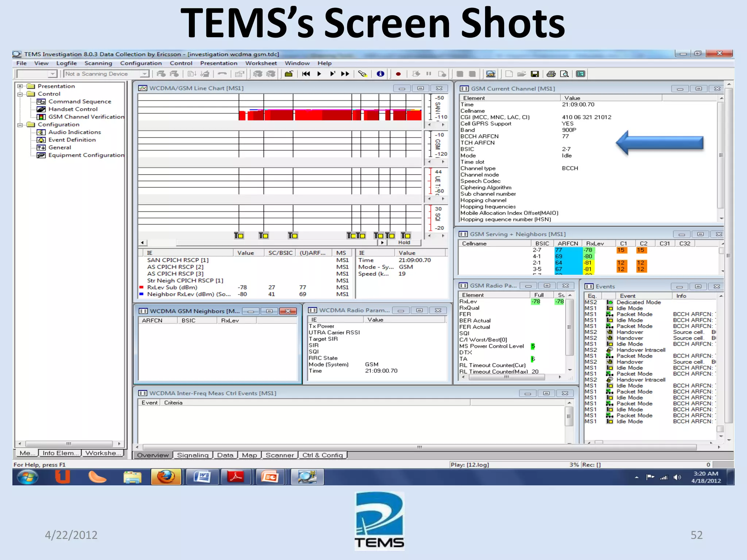Open print preview magnifier icon
This screenshot has height=560, width=747.
tap(564, 74)
